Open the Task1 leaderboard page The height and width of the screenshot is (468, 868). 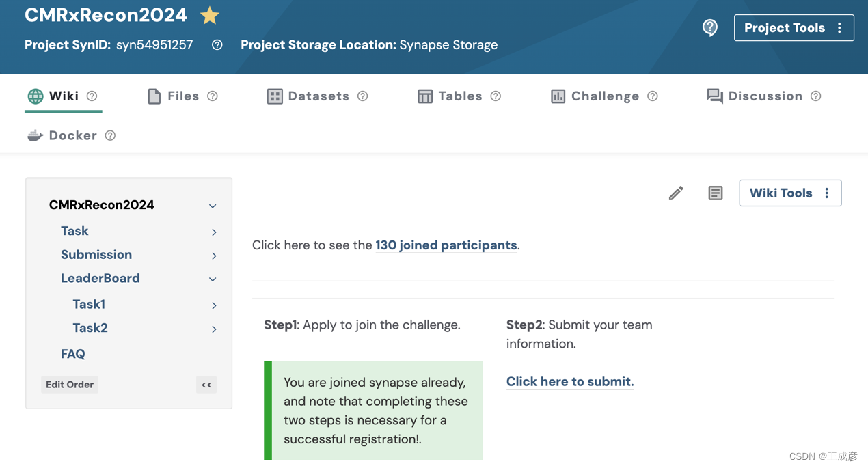tap(89, 304)
